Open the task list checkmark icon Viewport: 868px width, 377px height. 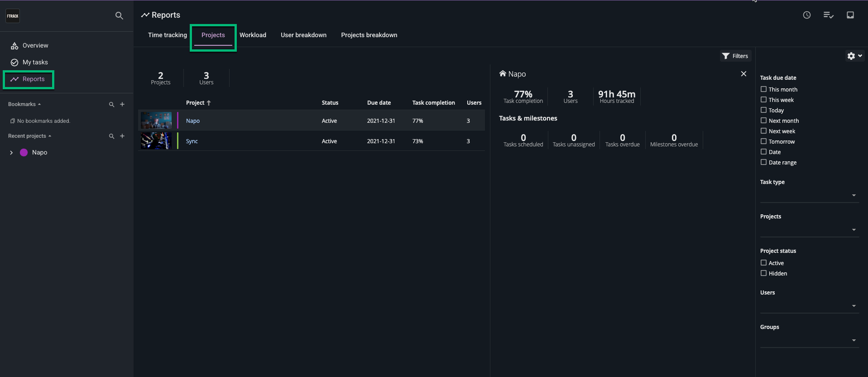click(x=828, y=15)
